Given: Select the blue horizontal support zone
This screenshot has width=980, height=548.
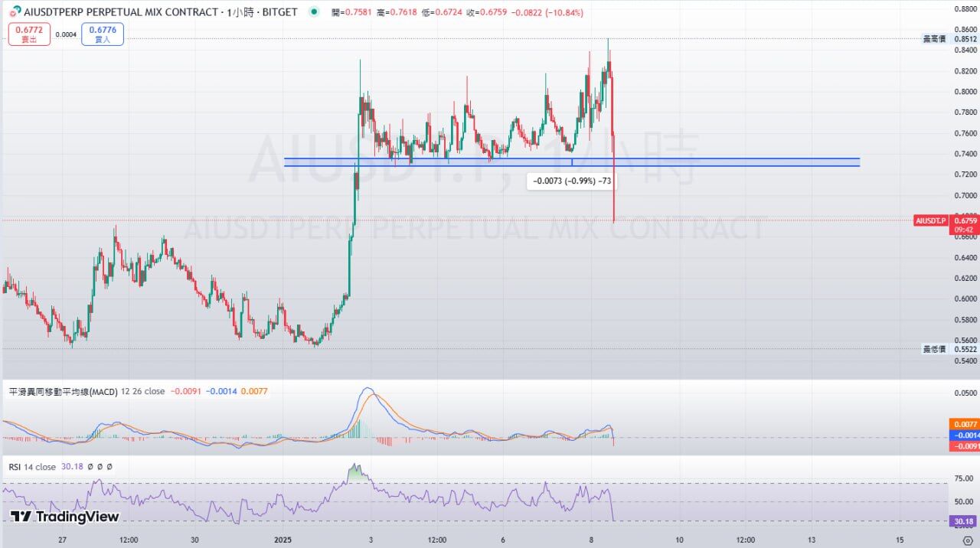Looking at the screenshot, I should pyautogui.click(x=689, y=162).
